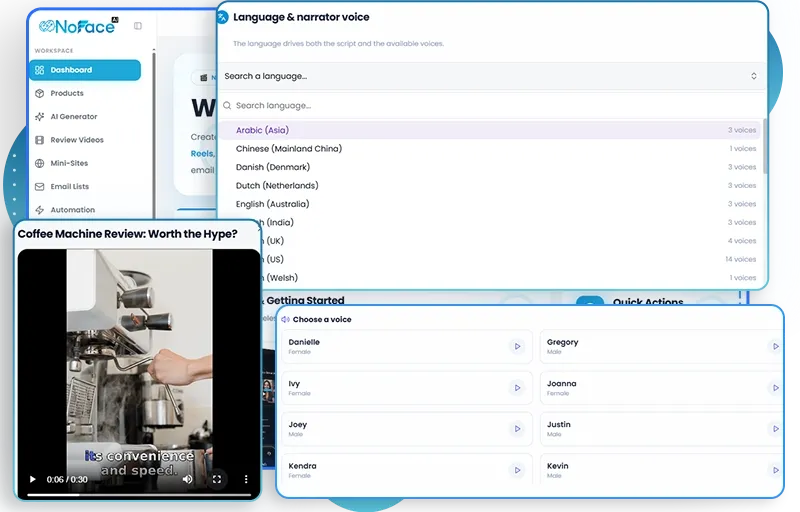Expand the Search a language dropdown
This screenshot has width=800, height=512.
pos(492,76)
